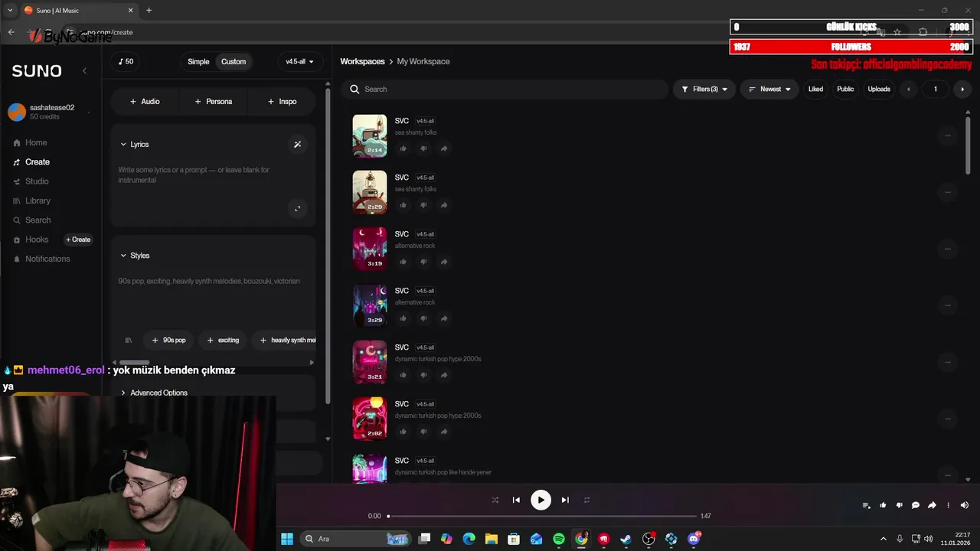This screenshot has height=551, width=980.
Task: Add the 90s pop style tag
Action: [169, 340]
